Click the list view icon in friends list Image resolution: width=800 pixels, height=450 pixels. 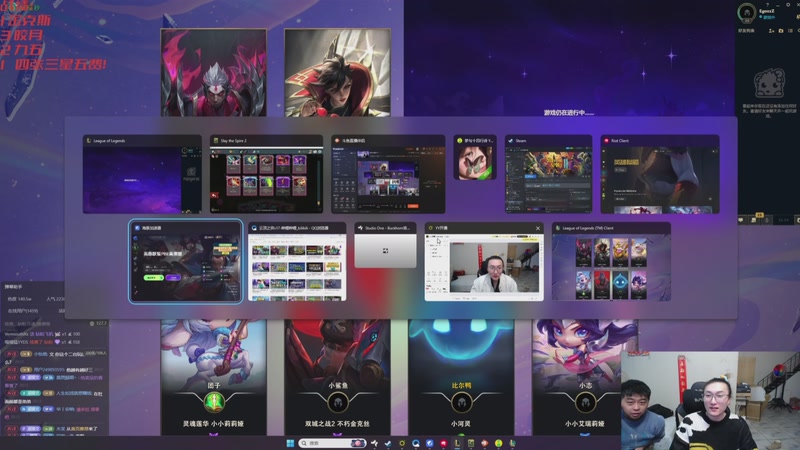790,31
